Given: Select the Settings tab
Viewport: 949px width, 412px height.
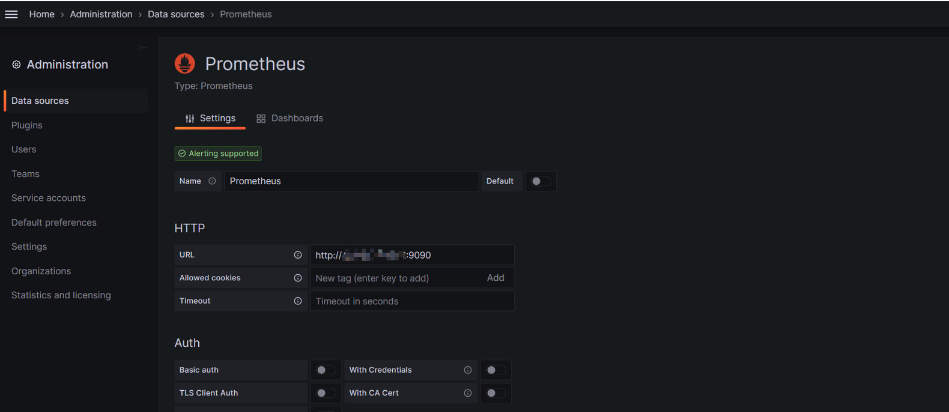Looking at the screenshot, I should click(210, 118).
